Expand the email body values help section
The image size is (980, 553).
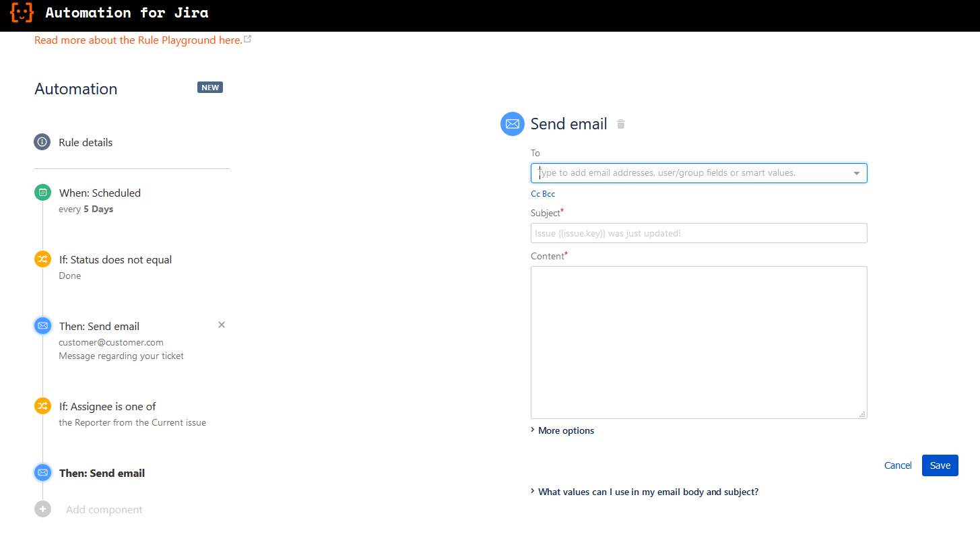click(647, 492)
